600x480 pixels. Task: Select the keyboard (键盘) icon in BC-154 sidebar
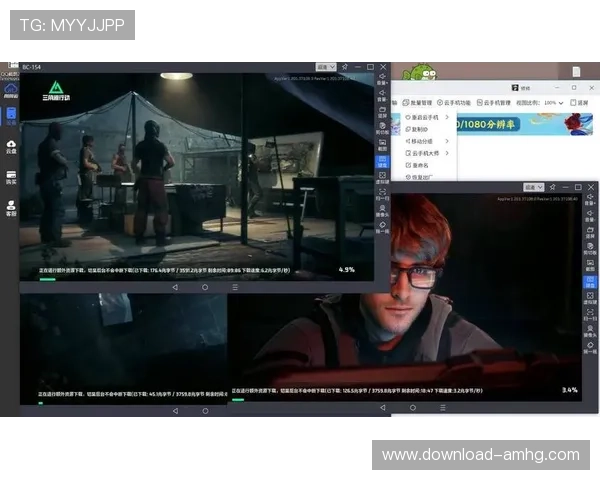(x=382, y=162)
